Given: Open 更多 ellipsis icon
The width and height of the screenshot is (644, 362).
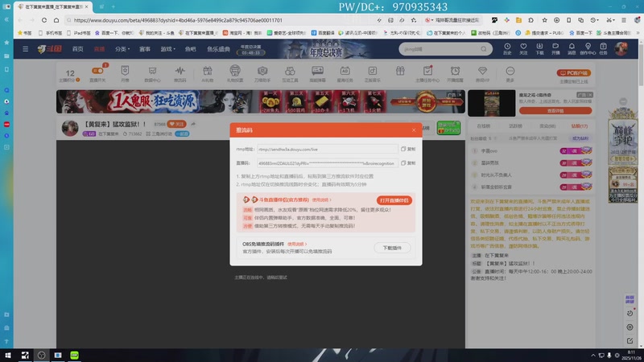Looking at the screenshot, I should tap(510, 73).
